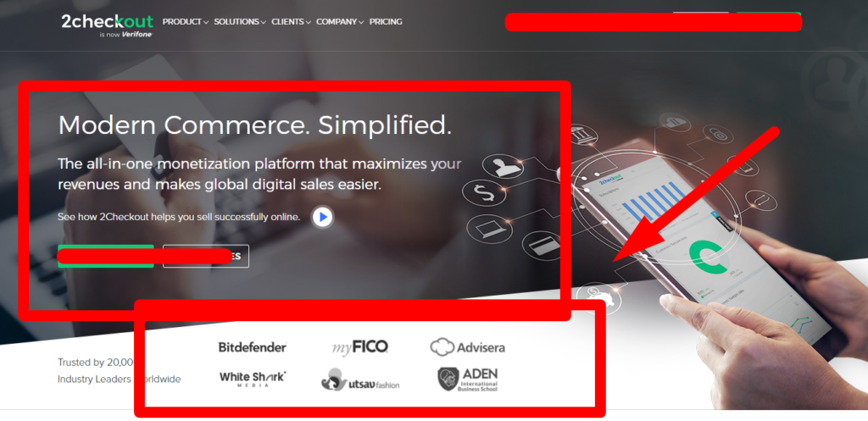Click the stamp circle icon

[503, 166]
